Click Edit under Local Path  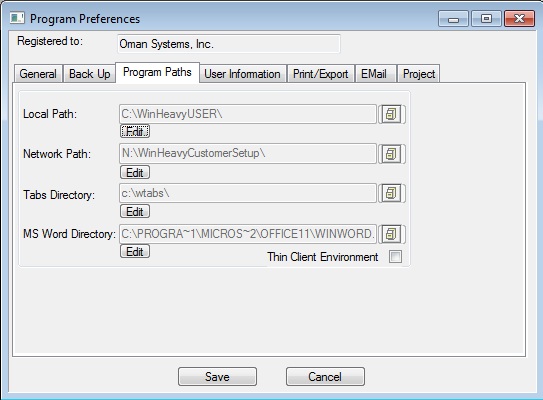pyautogui.click(x=135, y=132)
